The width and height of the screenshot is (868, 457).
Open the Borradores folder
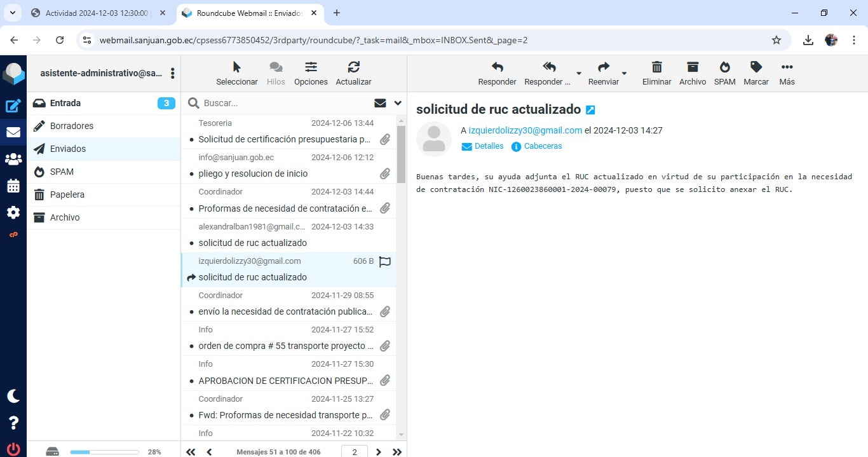(72, 126)
